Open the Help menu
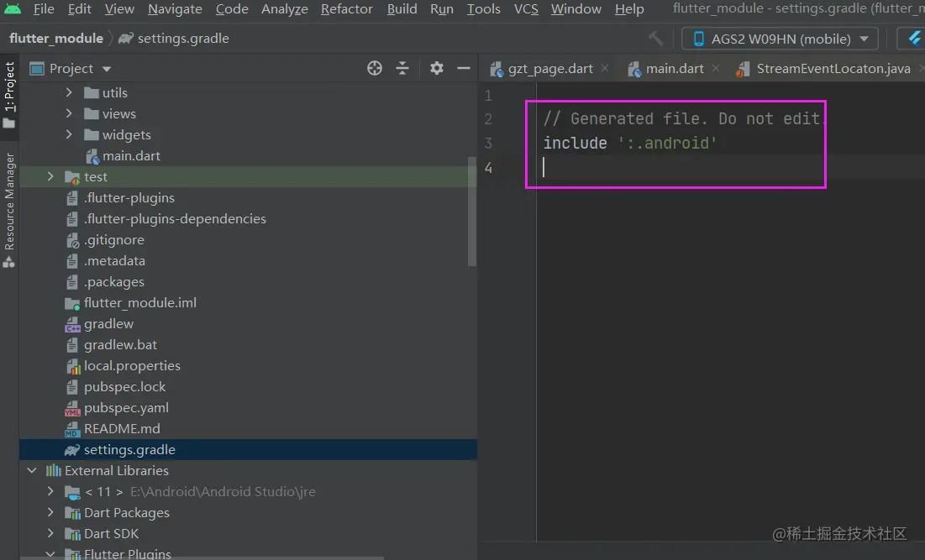 point(629,9)
